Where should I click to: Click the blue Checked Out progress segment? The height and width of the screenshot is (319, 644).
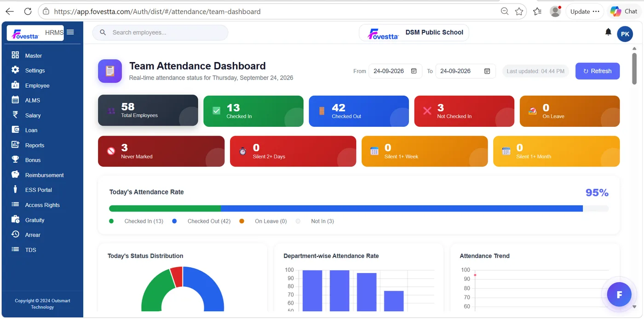pos(402,208)
